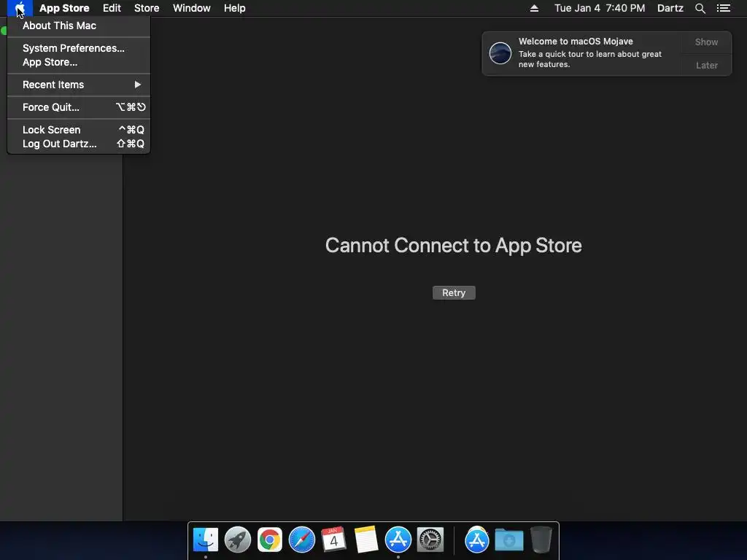
Task: Click the running App Store Dock icon
Action: click(398, 540)
